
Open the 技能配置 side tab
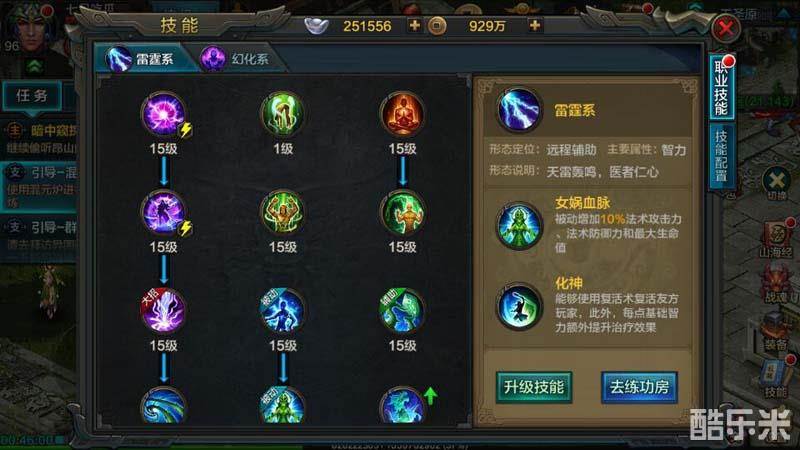pyautogui.click(x=721, y=157)
